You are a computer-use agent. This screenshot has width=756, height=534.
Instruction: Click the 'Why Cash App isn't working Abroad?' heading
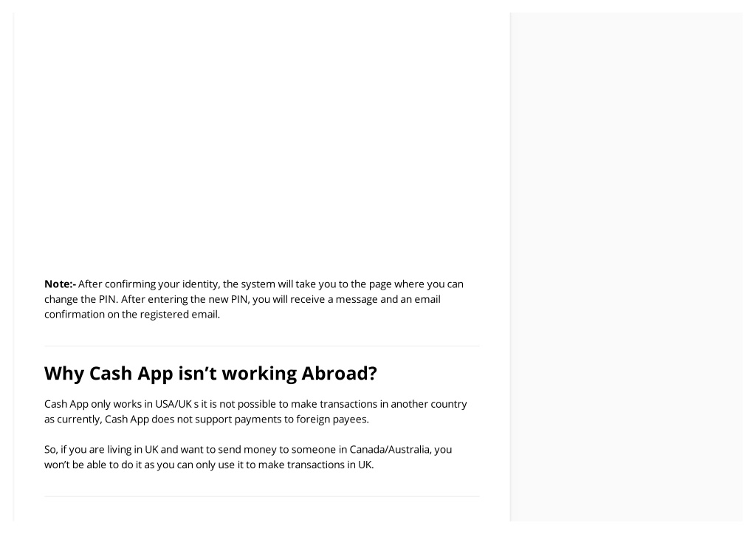coord(210,374)
